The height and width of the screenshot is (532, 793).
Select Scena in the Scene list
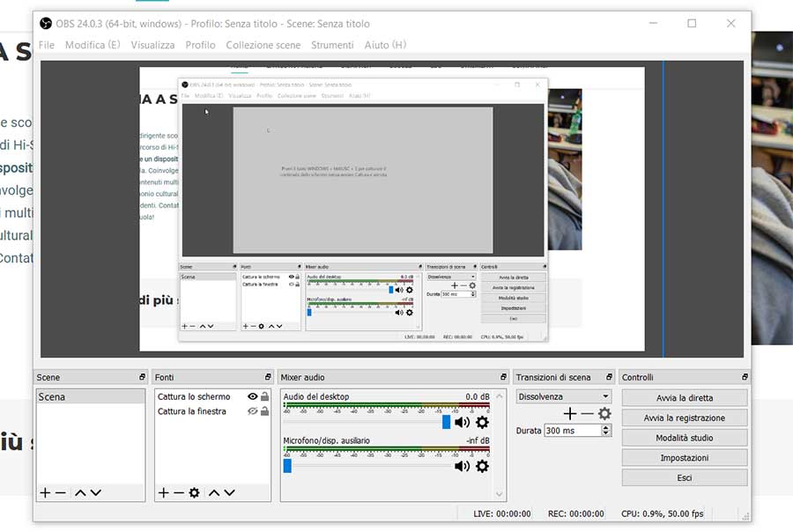91,397
